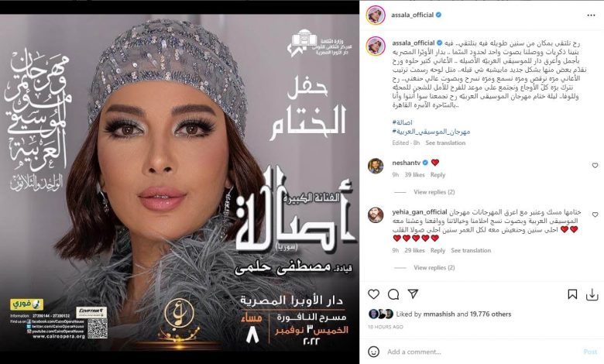The image size is (604, 364).
Task: Save the post with bookmark icon
Action: (x=572, y=294)
